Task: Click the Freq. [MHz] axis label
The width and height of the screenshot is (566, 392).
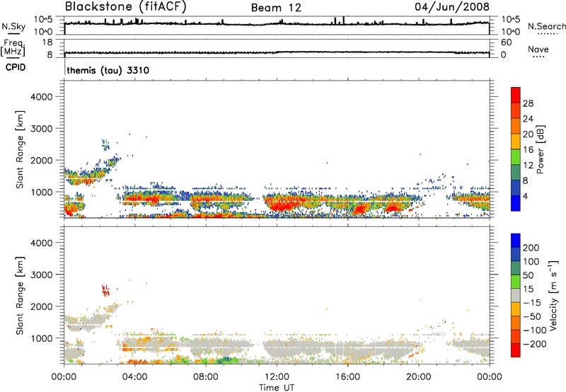Action: point(13,47)
